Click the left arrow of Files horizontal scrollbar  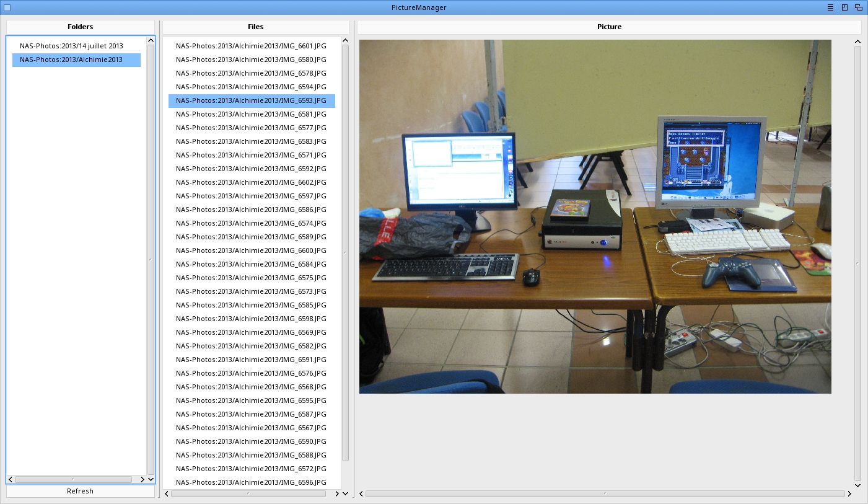click(x=166, y=494)
